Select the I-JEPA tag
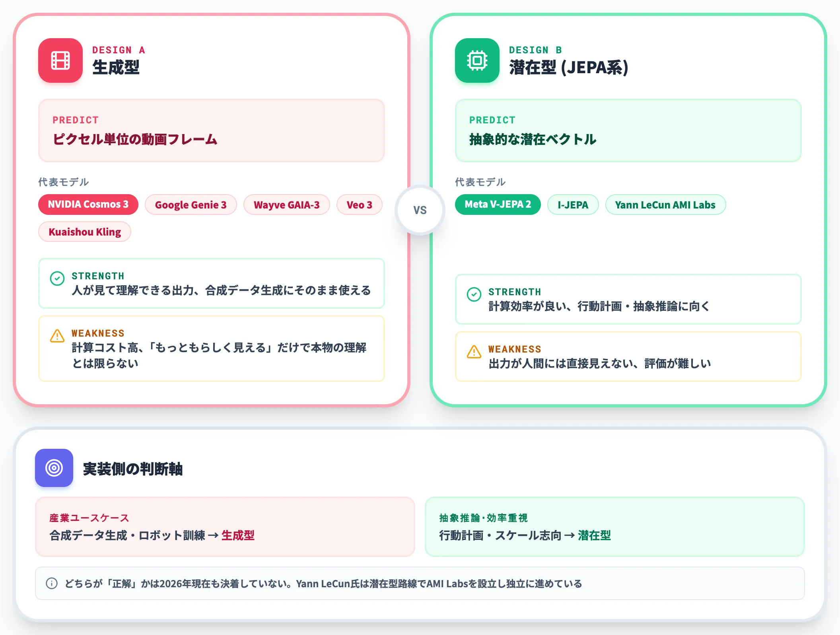840x635 pixels. tap(573, 205)
